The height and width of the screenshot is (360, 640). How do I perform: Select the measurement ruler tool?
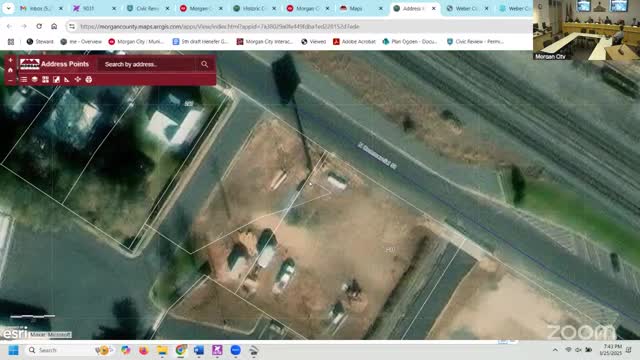pyautogui.click(x=67, y=80)
